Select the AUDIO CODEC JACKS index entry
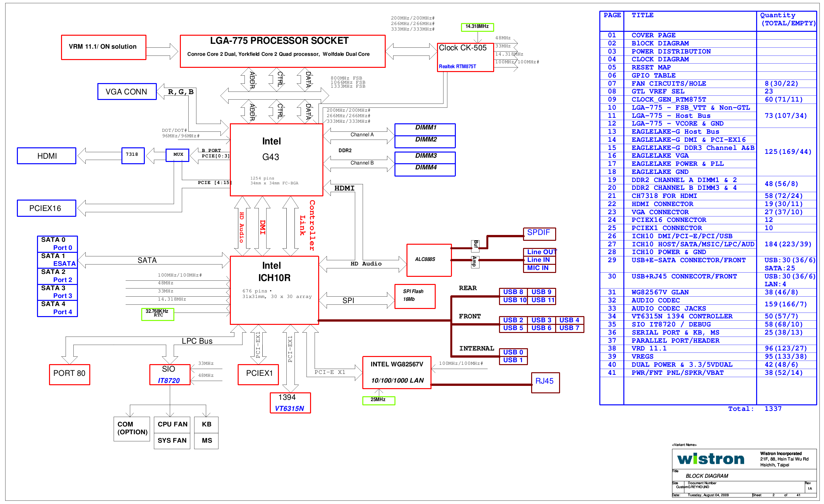Screen dimensions: 824x504 click(x=669, y=309)
